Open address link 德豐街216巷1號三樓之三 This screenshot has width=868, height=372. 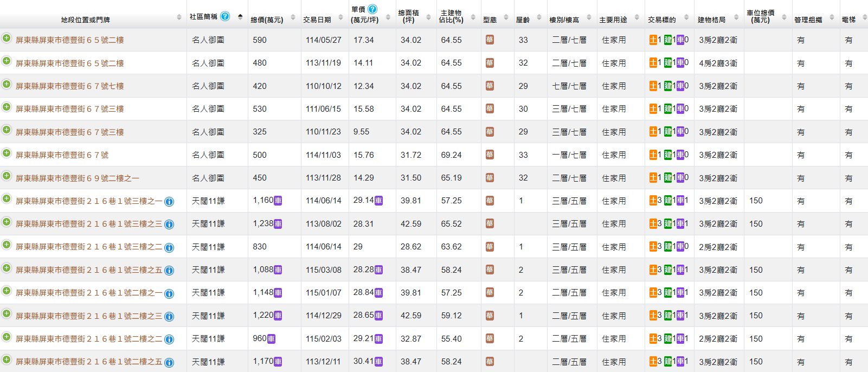[89, 224]
